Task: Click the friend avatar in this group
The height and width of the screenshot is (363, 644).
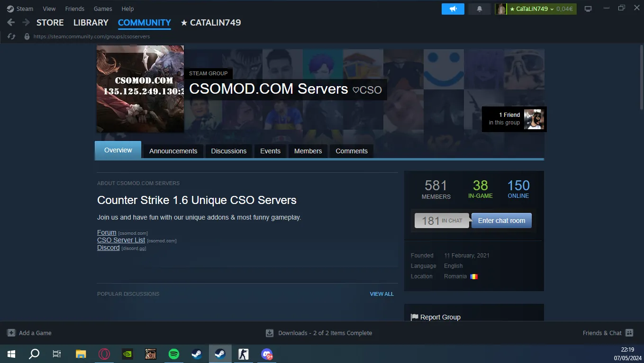Action: tap(534, 119)
